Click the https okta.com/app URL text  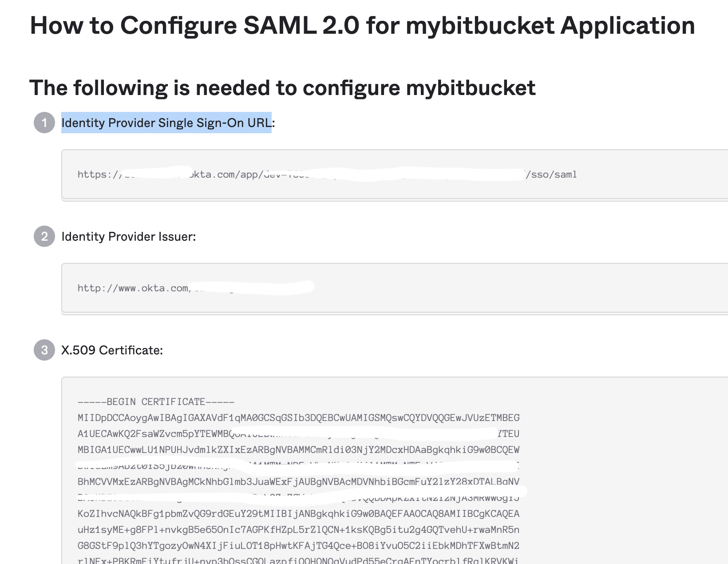tap(327, 174)
